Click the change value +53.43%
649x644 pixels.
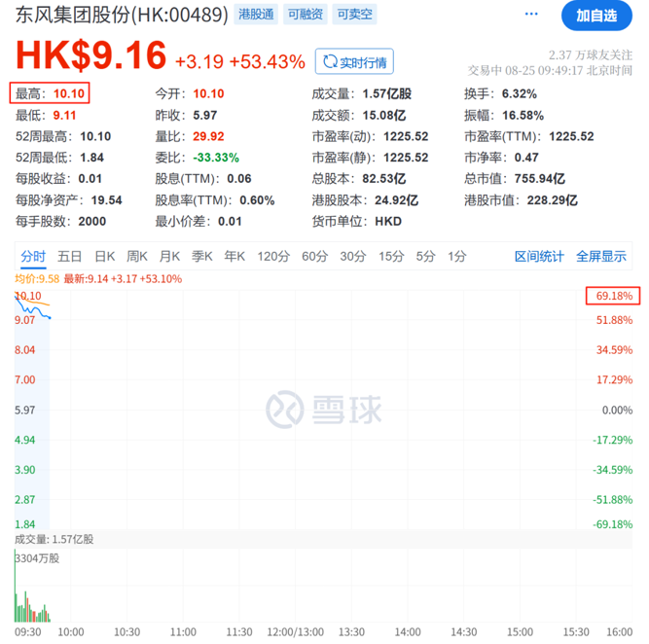pyautogui.click(x=267, y=62)
